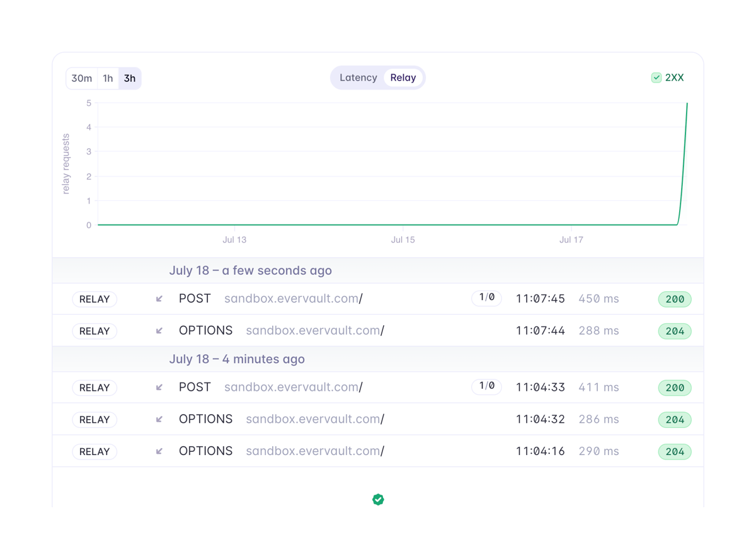Open the sandbox.evervault.com link on the POST row

click(x=292, y=299)
